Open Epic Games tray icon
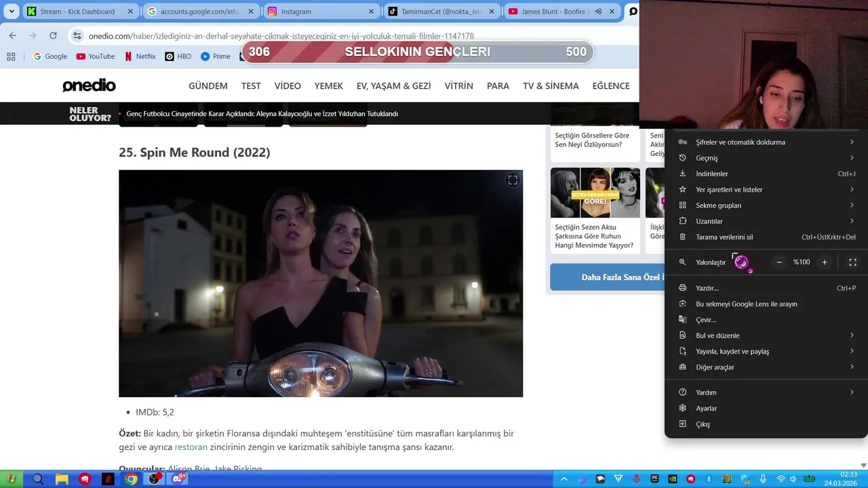 pos(654,479)
